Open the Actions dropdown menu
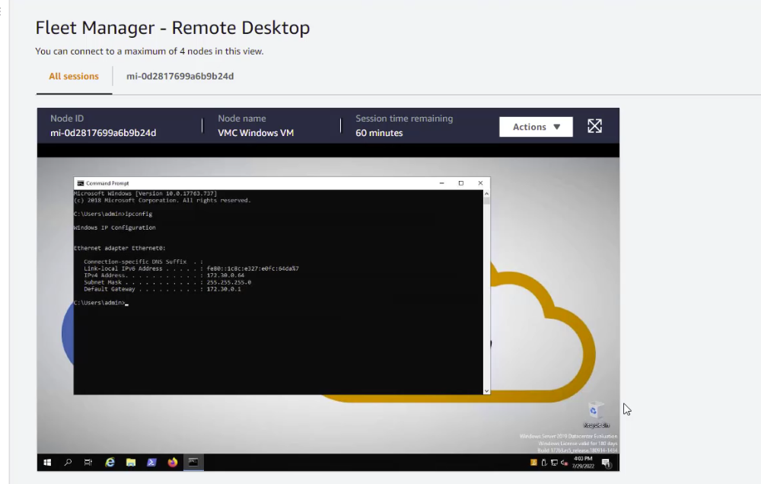 click(x=536, y=127)
